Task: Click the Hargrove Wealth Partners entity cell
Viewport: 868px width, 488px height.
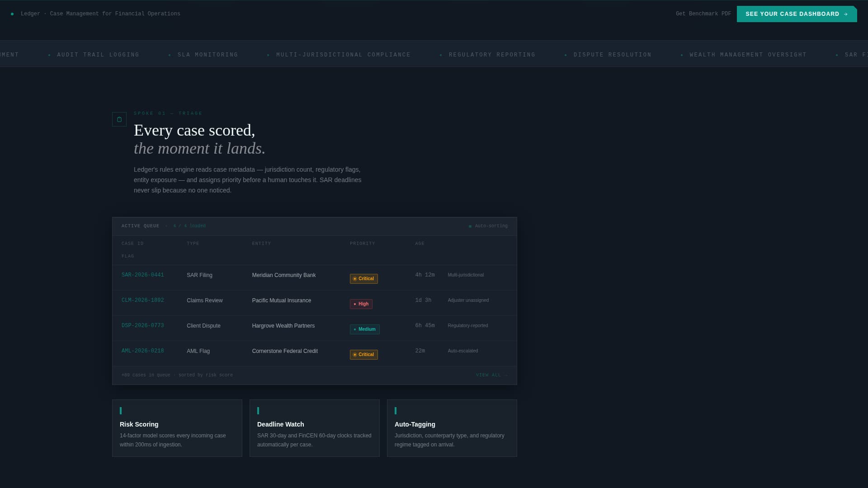Action: (x=283, y=326)
